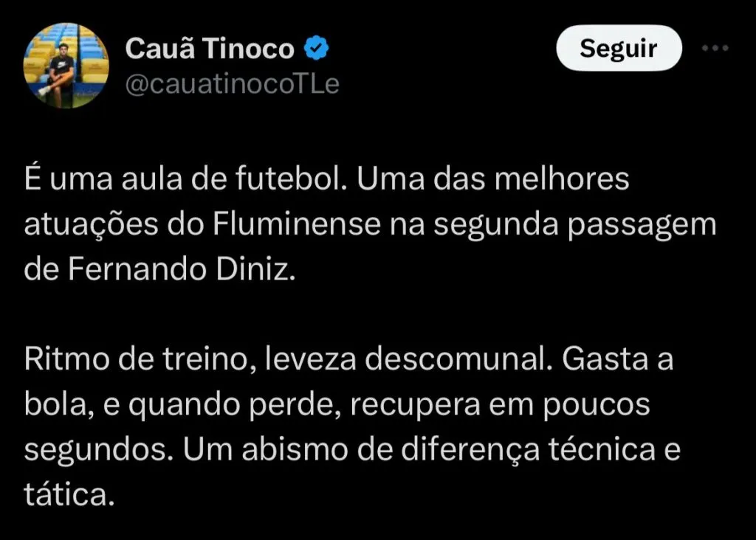
Task: Click the text Um abismo de diferença
Action: click(x=362, y=450)
